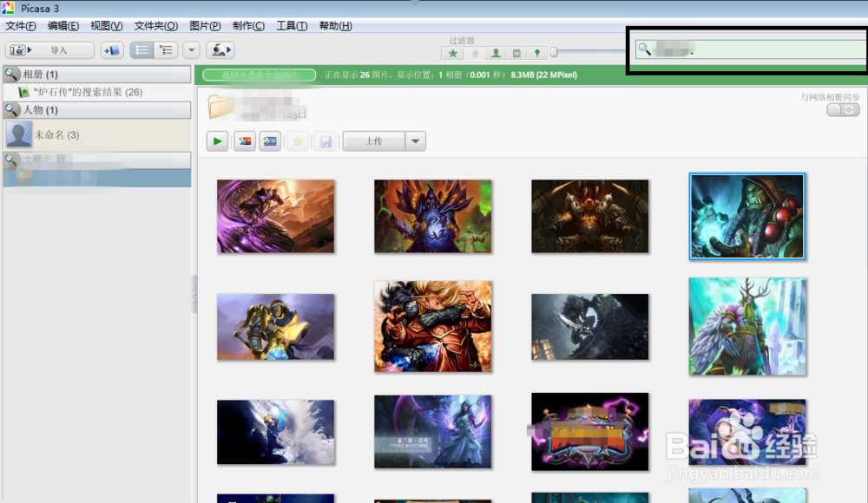Viewport: 868px width, 503px height.
Task: Switch to flat folder list view
Action: pos(141,50)
